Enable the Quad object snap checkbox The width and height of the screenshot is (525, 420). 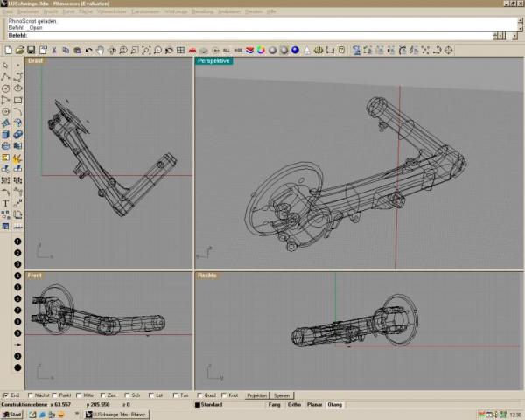(x=199, y=395)
